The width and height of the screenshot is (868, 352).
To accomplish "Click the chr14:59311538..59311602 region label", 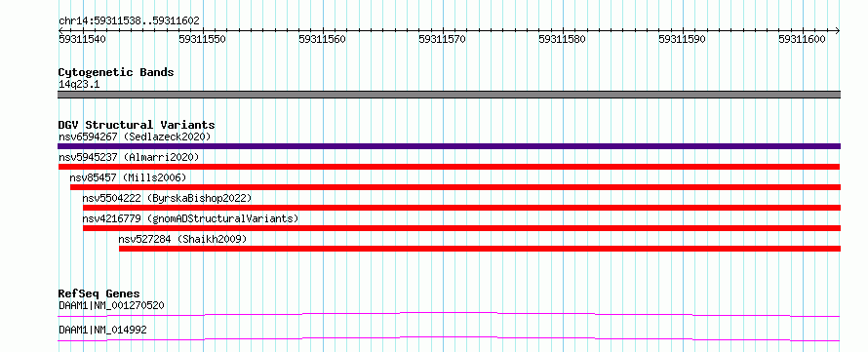I will 129,21.
